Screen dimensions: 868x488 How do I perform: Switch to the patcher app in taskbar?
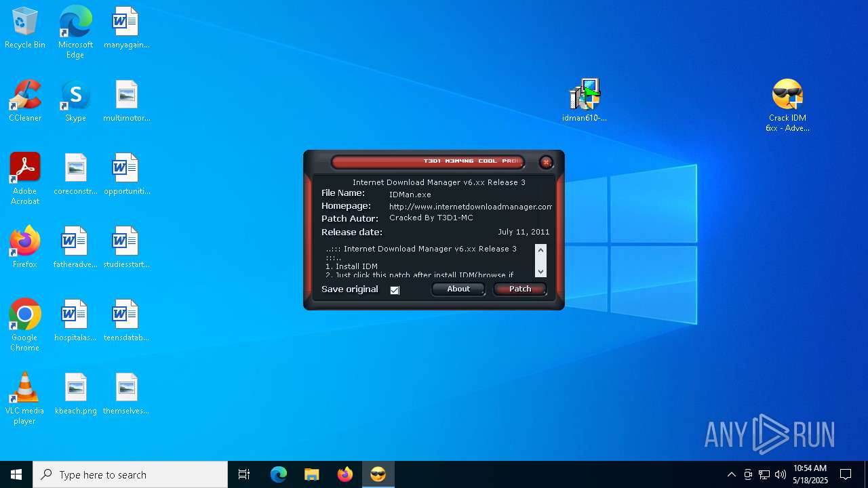coord(378,474)
